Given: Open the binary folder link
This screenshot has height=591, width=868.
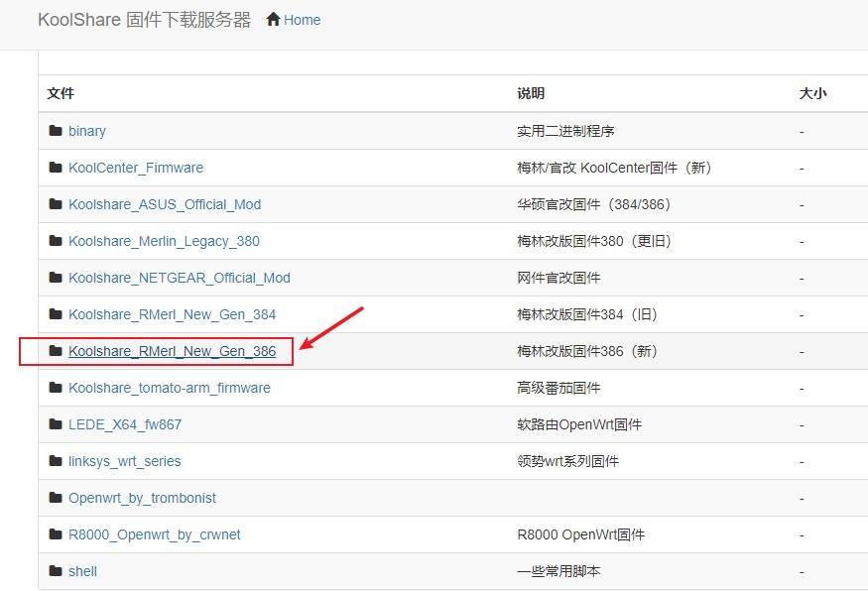Looking at the screenshot, I should click(x=86, y=130).
